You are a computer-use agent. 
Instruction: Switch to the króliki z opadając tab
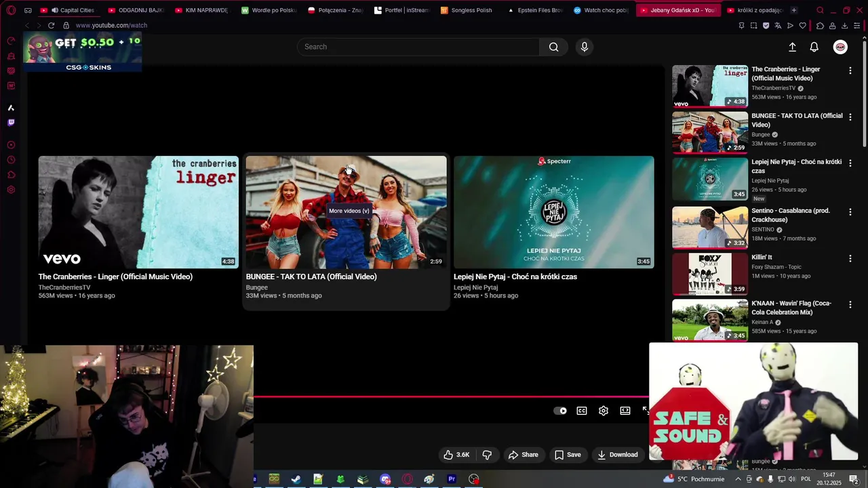point(754,10)
